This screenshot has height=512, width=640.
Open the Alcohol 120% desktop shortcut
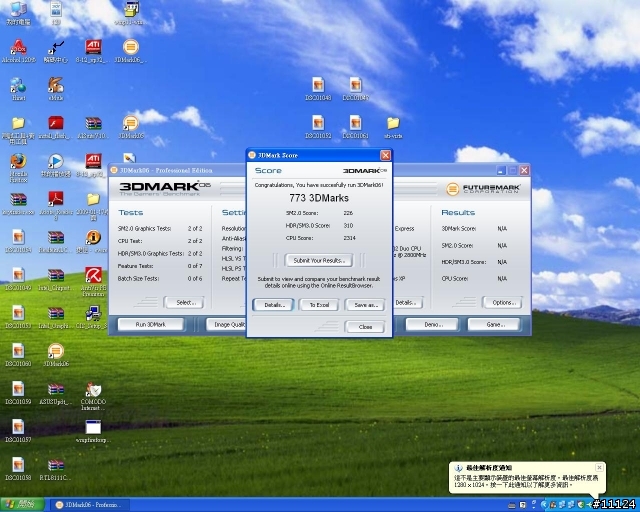[18, 51]
